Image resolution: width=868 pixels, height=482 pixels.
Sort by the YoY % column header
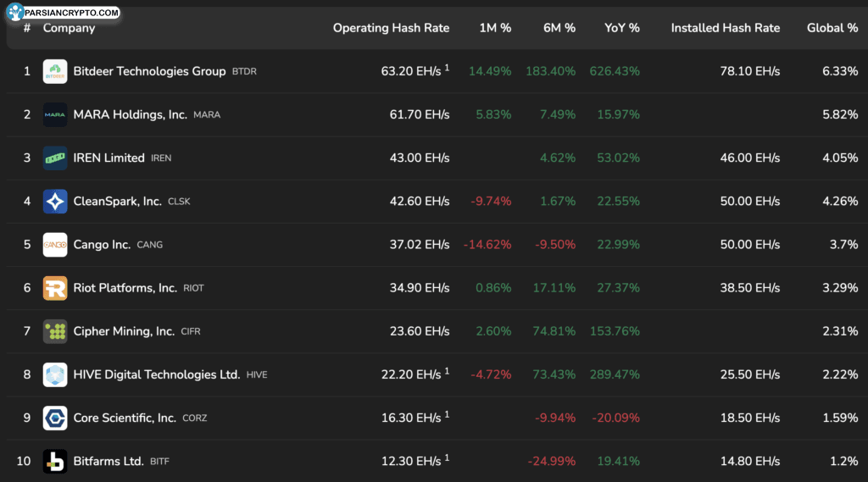click(621, 28)
